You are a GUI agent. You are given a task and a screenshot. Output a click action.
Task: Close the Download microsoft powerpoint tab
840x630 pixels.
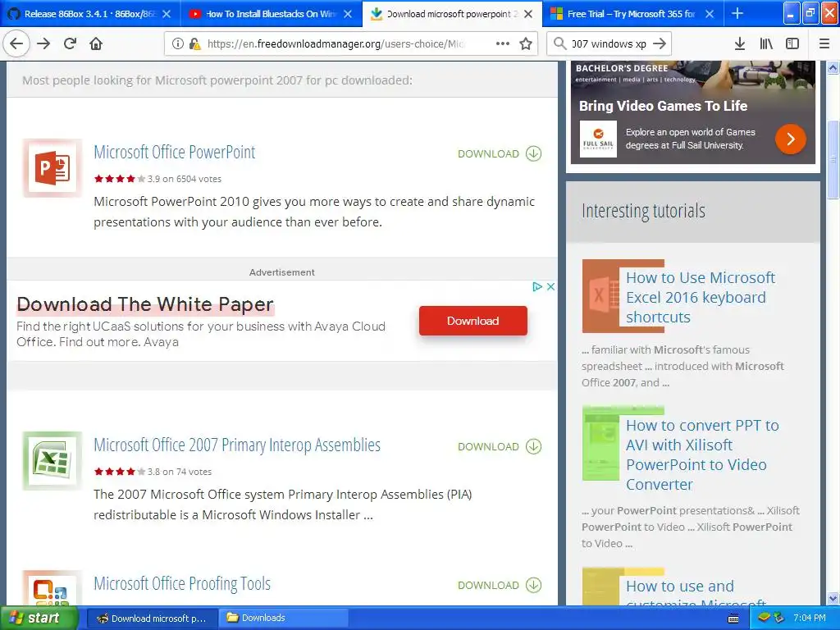[528, 14]
